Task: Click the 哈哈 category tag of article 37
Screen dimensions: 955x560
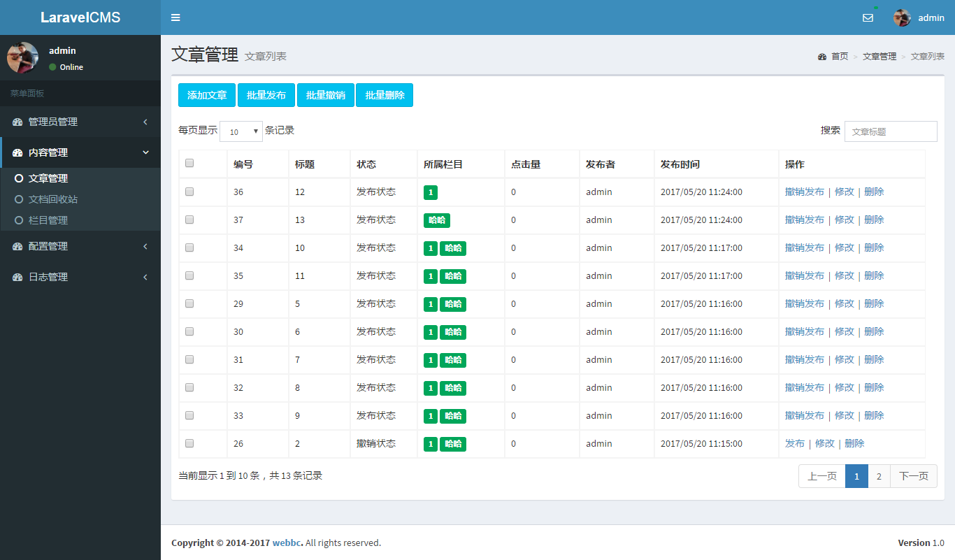Action: tap(437, 220)
